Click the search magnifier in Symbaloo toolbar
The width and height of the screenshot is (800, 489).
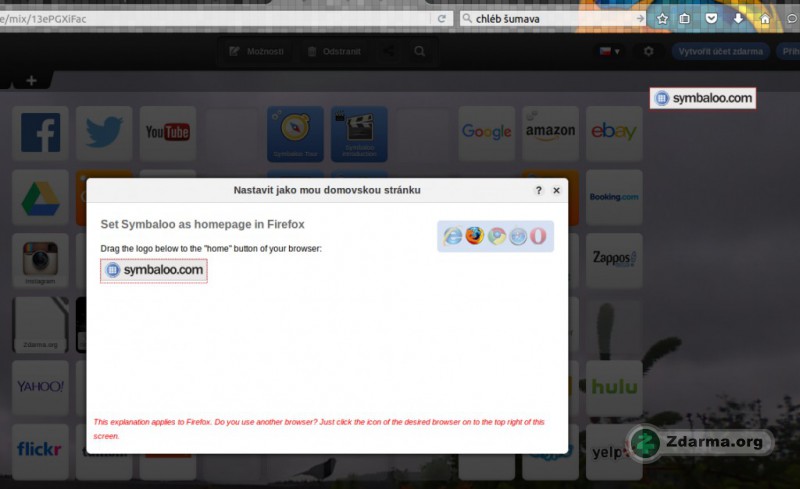[x=419, y=52]
